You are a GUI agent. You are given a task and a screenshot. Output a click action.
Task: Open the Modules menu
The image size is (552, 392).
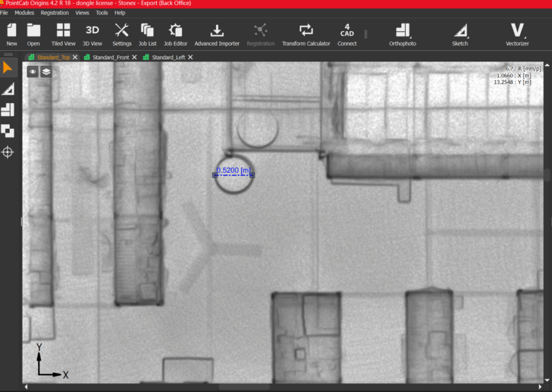pos(24,12)
